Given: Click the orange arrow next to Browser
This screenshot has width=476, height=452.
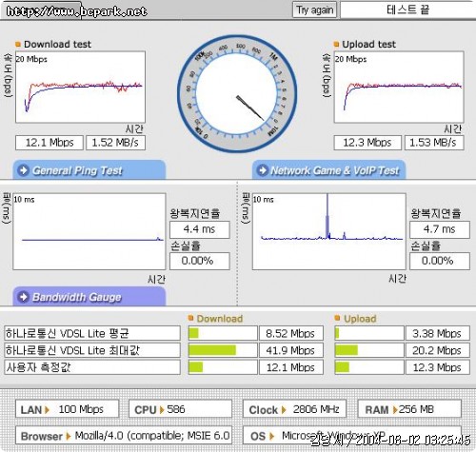Looking at the screenshot, I should 69,437.
